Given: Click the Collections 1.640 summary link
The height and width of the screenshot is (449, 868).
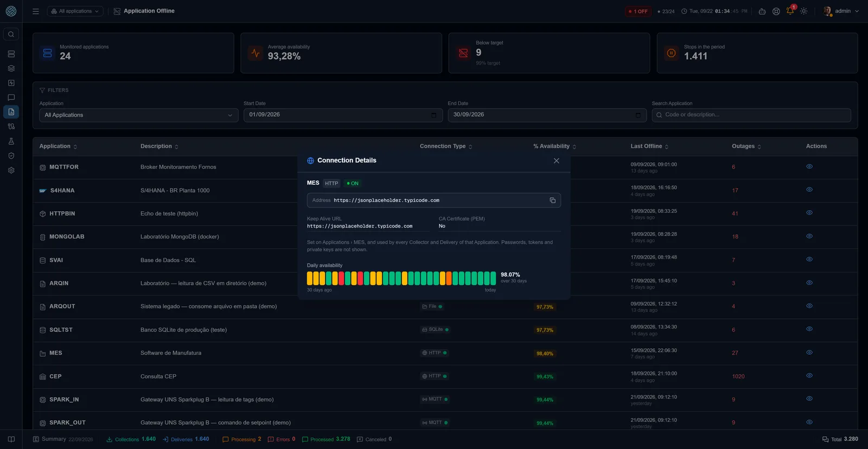Looking at the screenshot, I should point(131,439).
